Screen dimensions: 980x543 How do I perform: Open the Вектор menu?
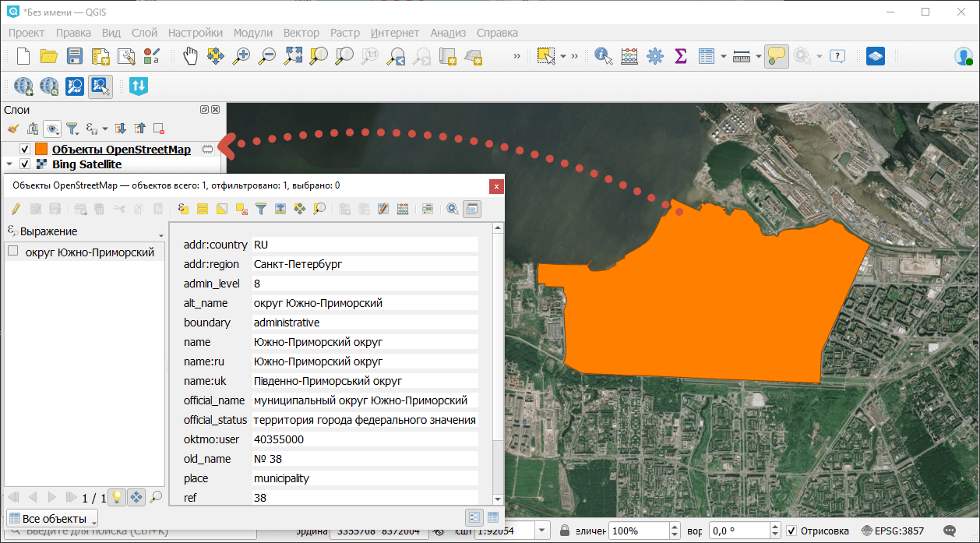click(301, 33)
